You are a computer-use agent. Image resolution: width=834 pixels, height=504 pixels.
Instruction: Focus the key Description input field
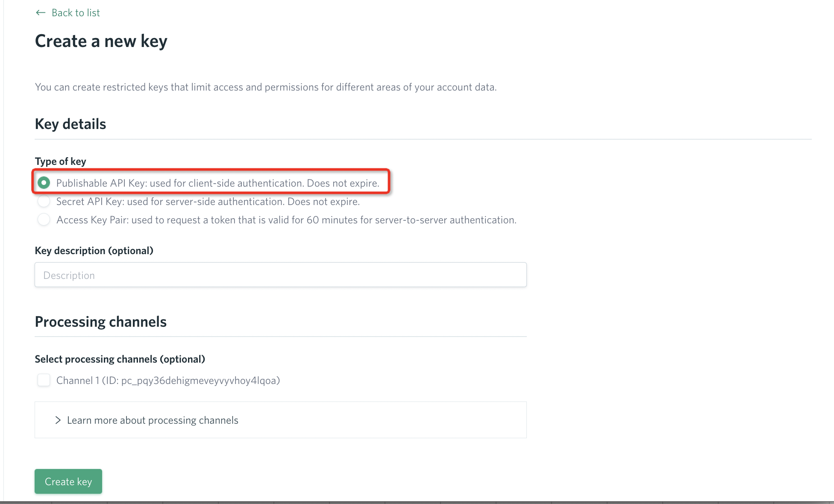(281, 275)
